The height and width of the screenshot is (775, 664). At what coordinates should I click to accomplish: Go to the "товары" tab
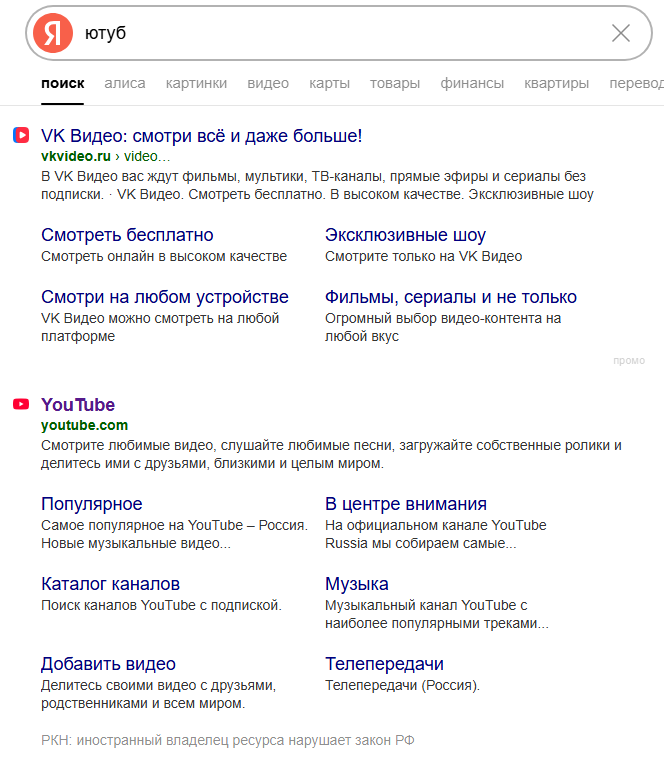tap(395, 83)
